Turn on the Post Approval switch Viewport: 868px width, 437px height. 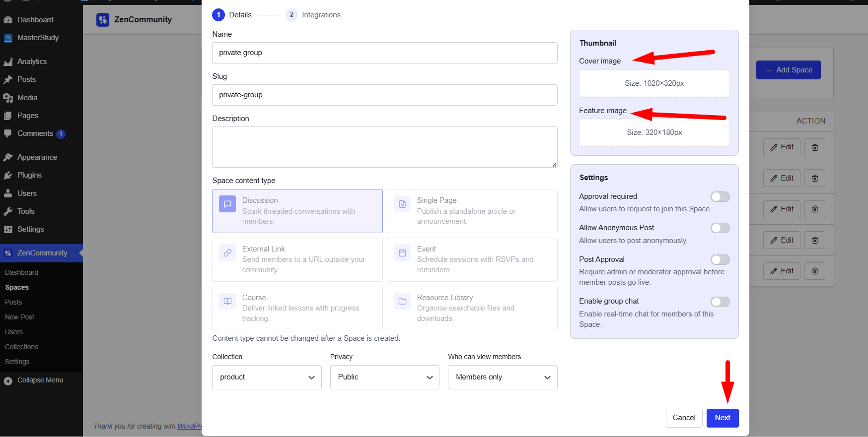point(720,260)
